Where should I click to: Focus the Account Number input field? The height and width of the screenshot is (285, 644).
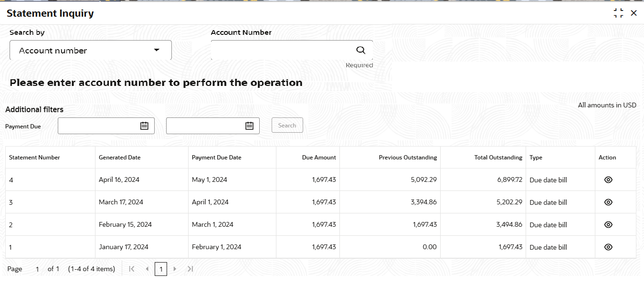tap(282, 50)
